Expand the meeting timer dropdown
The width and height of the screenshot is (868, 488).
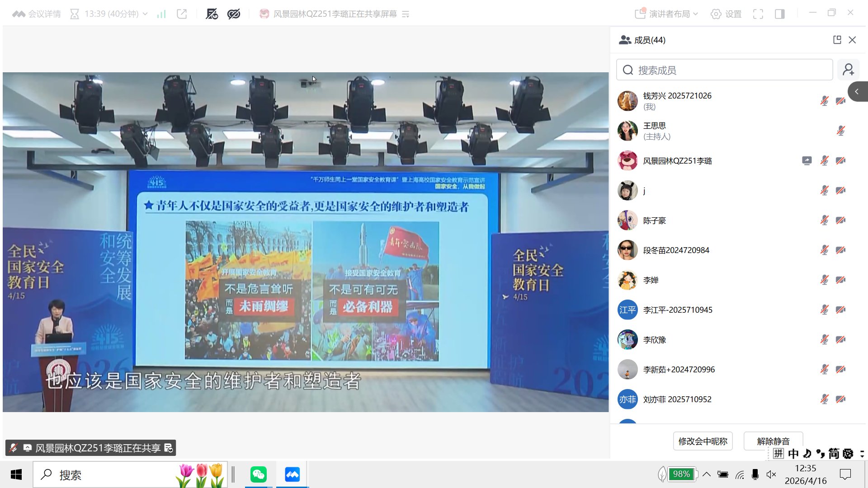click(x=145, y=14)
